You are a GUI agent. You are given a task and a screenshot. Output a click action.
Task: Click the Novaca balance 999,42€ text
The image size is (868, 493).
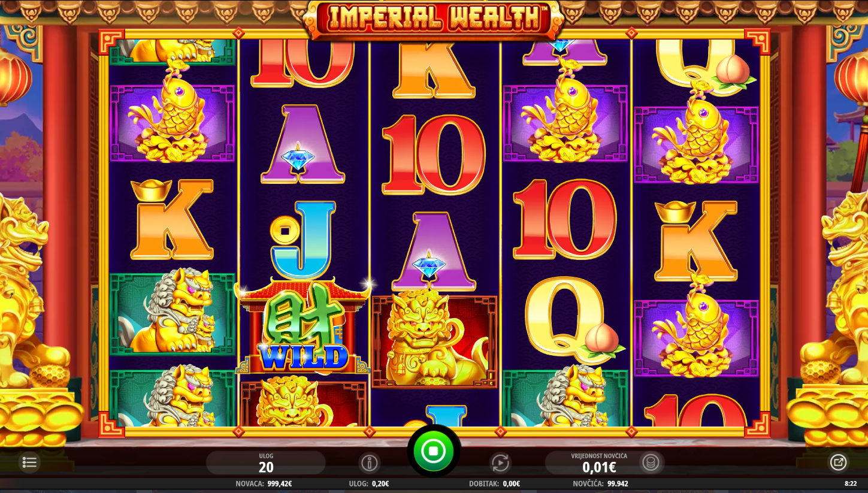pyautogui.click(x=264, y=483)
